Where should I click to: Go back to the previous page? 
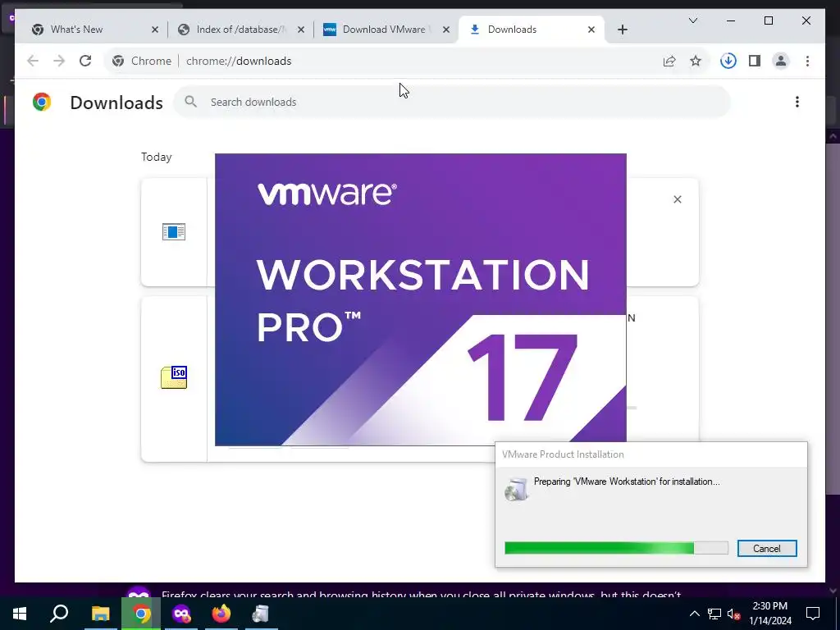click(33, 61)
